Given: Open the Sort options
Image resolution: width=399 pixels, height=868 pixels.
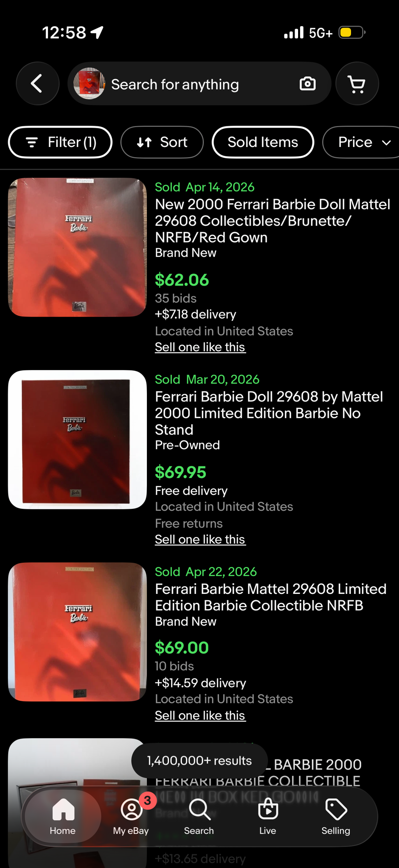Looking at the screenshot, I should pos(162,142).
